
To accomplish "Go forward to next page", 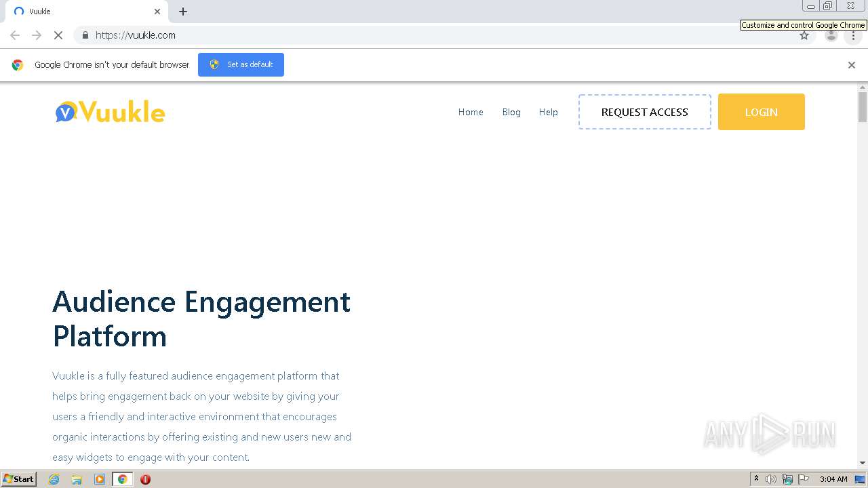I will [37, 35].
